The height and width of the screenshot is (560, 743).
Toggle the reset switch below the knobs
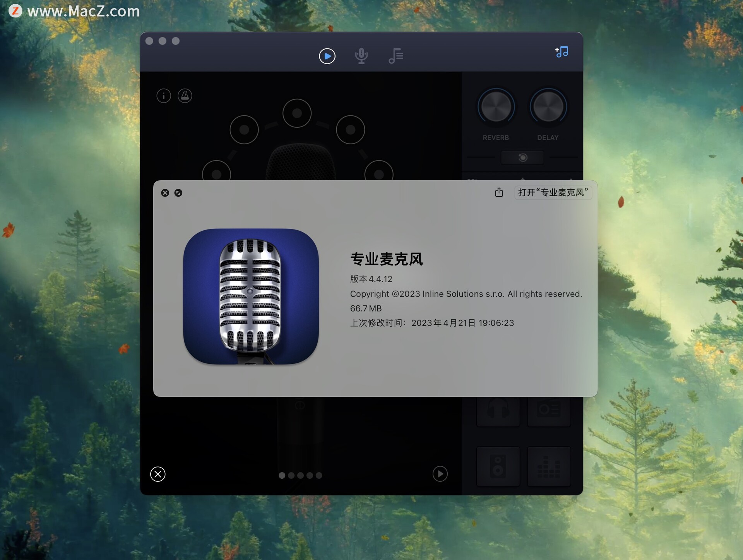(x=522, y=158)
